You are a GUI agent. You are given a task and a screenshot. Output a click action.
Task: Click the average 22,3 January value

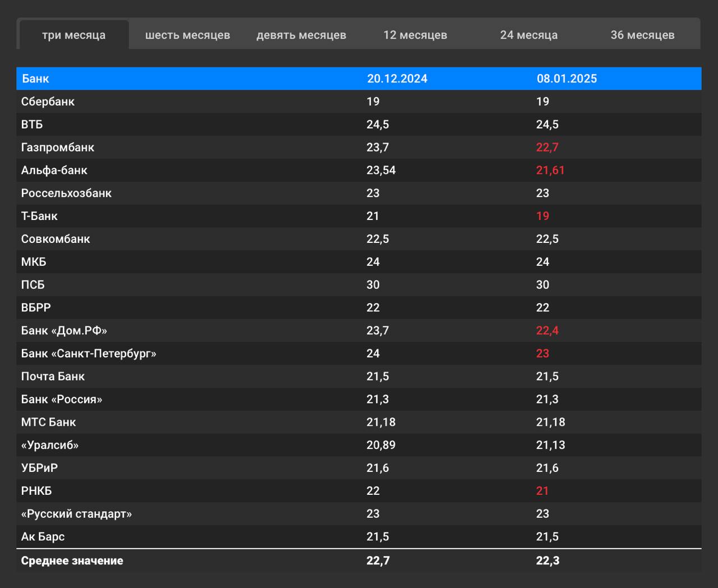click(547, 561)
